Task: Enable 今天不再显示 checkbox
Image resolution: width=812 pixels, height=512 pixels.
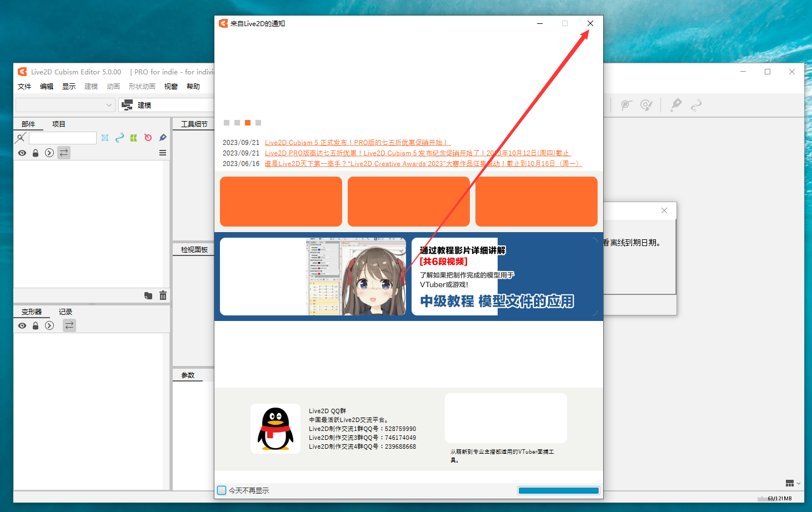Action: click(222, 490)
